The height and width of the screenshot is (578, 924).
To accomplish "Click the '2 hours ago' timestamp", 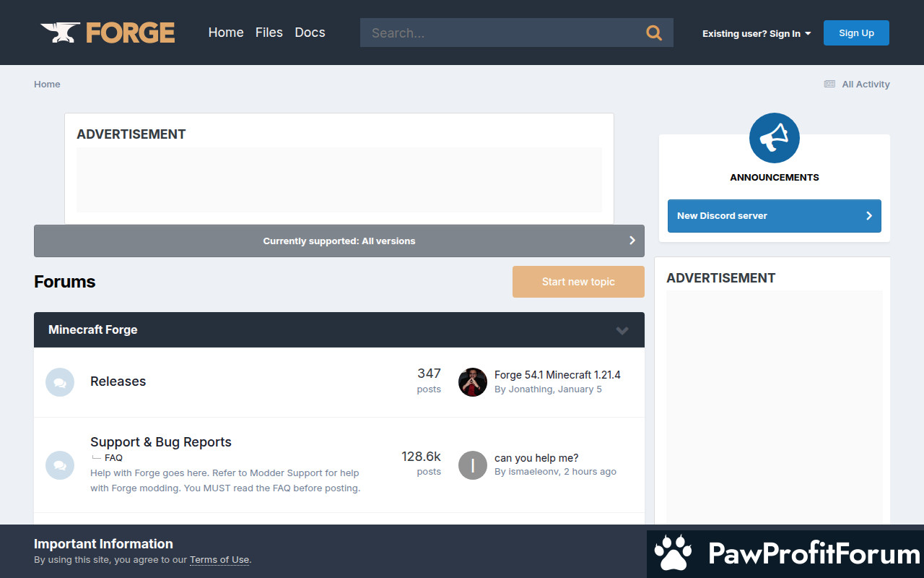I will click(x=590, y=472).
